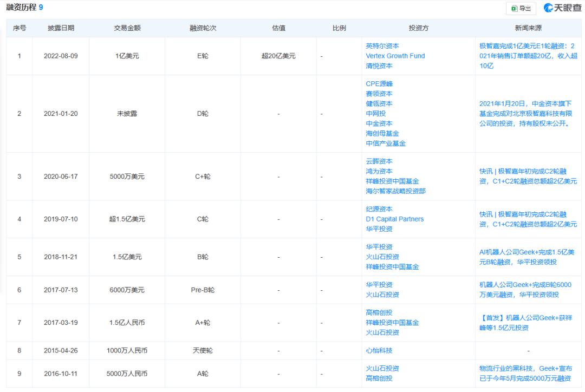Open 海尔智家战略投资部 investor link

[x=395, y=191]
